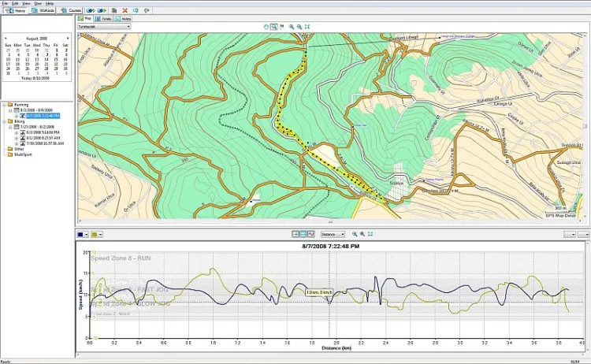Click the zoom out icon on graph toolbar
Viewport: 591px width, 364px height.
[x=362, y=234]
